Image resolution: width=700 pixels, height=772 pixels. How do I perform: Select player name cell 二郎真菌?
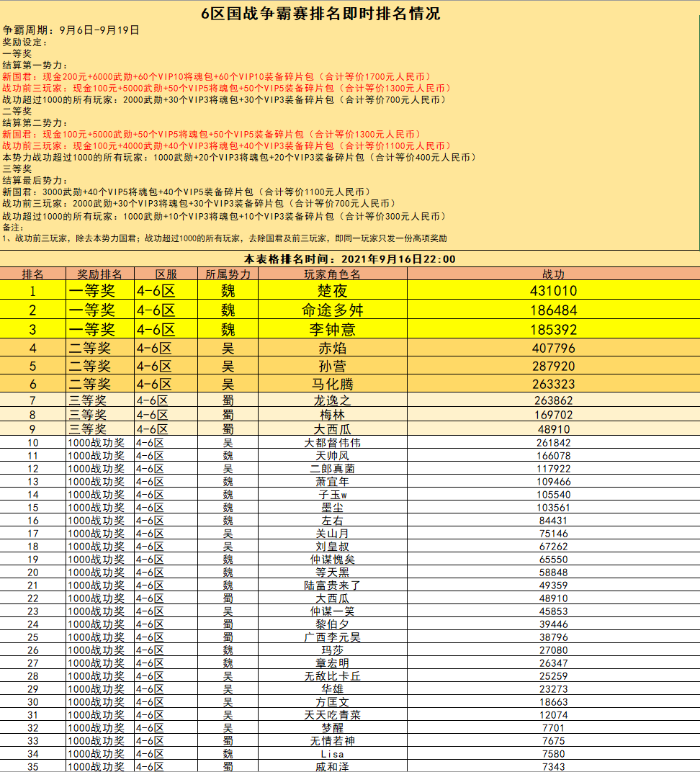[332, 468]
